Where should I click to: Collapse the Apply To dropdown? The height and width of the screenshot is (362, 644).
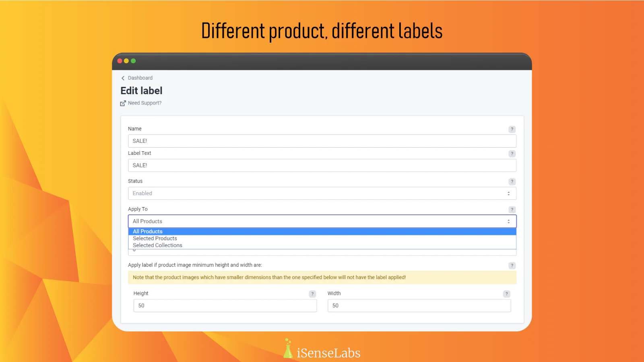click(x=322, y=221)
